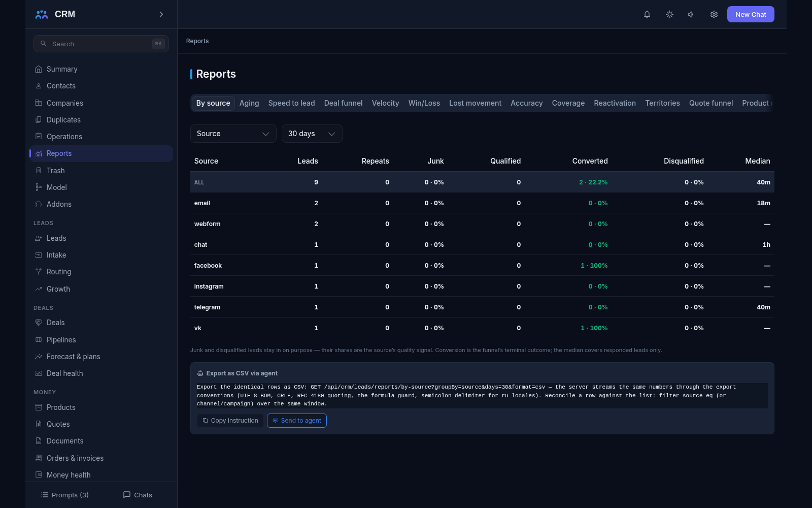Open Duplicates icon in sidebar
Viewport: 812px width, 508px height.
pos(39,120)
